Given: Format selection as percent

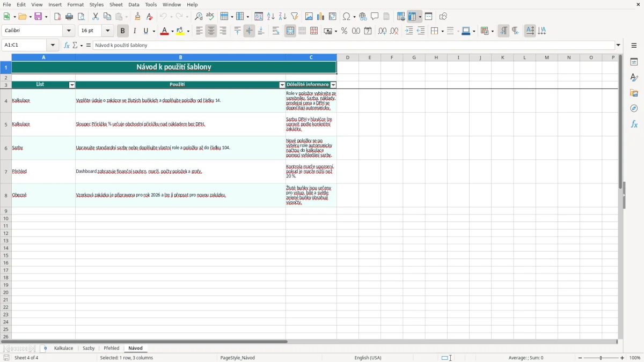Looking at the screenshot, I should point(345,31).
